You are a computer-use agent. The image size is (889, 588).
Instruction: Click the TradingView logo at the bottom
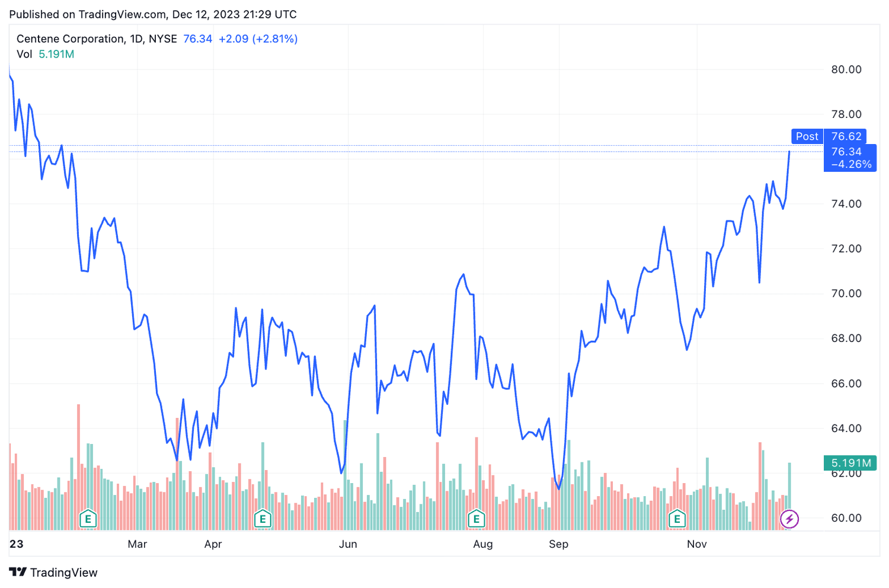coord(53,573)
